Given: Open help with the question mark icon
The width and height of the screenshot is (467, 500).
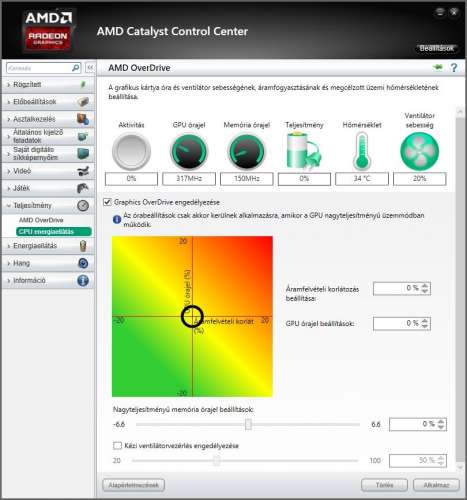Looking at the screenshot, I should (454, 68).
